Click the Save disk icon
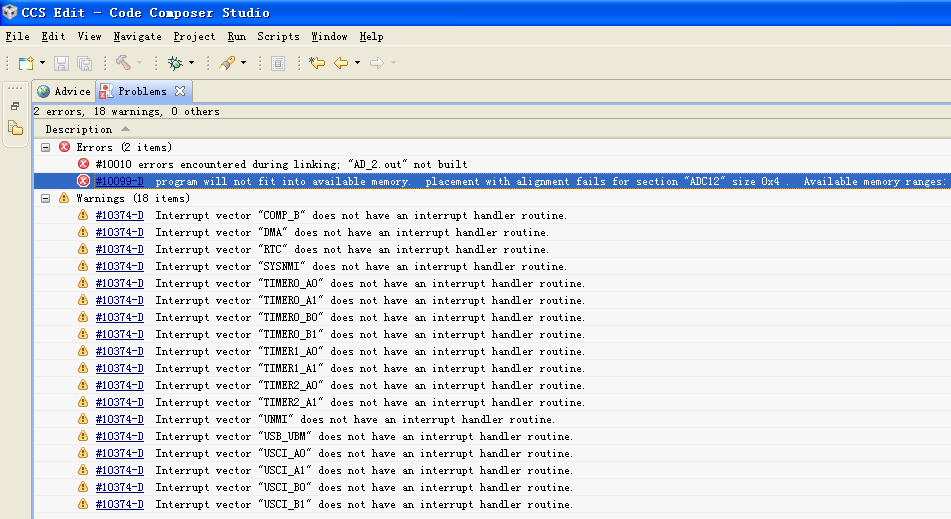 click(62, 63)
